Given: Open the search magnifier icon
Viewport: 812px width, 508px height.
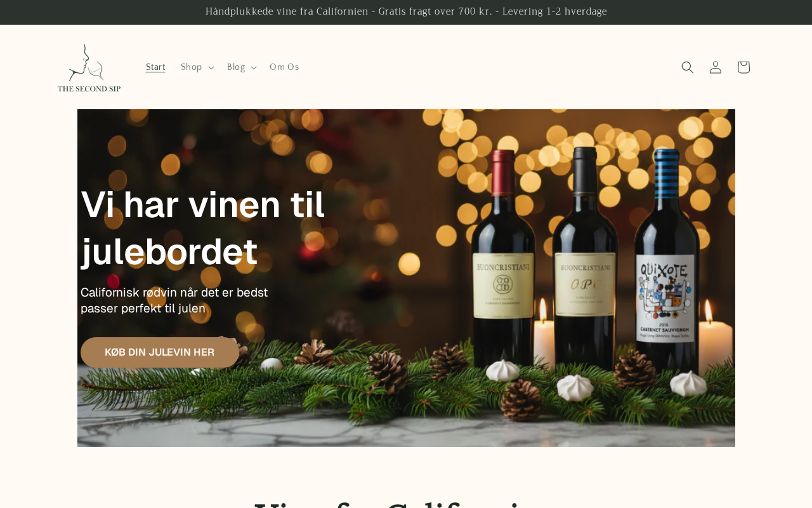Looking at the screenshot, I should [x=688, y=67].
